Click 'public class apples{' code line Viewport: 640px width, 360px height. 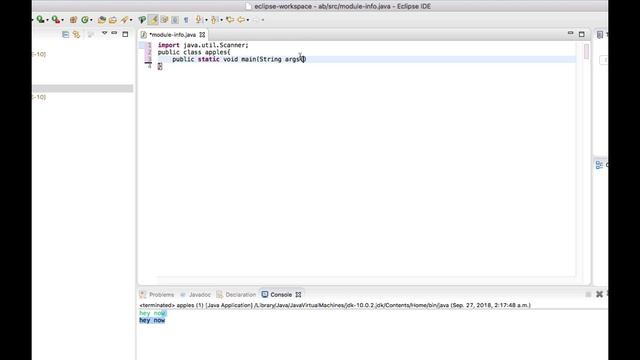194,52
